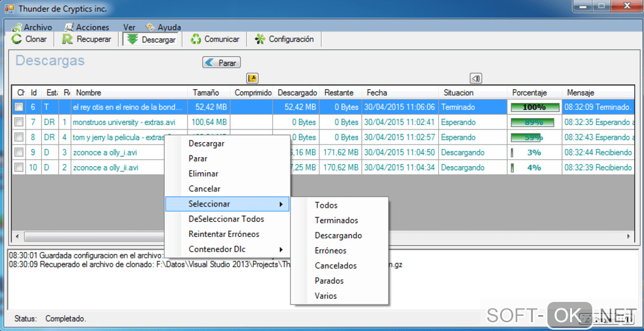Choose Parar in the context menu
Viewport: 644px width, 331px height.
[227, 159]
